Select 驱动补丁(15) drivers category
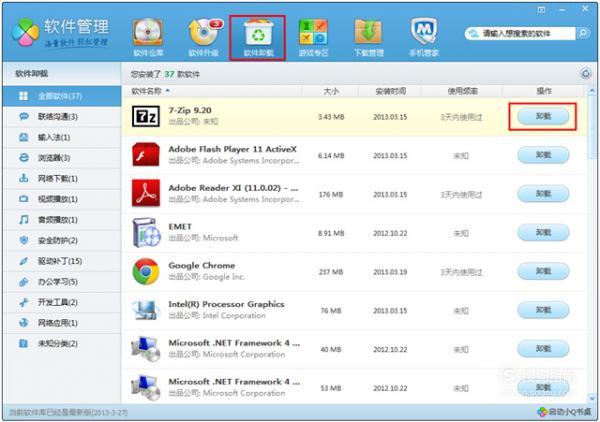600x422 pixels. click(x=62, y=261)
